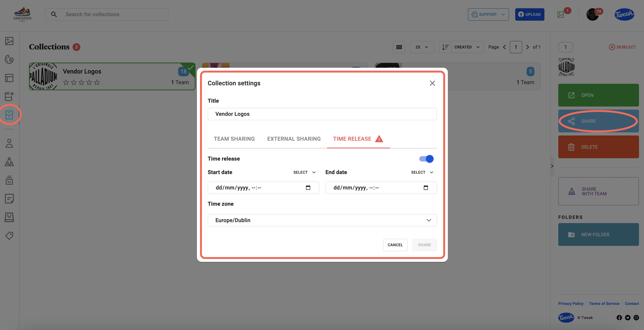Click the sort direction icon beside Created

(445, 47)
